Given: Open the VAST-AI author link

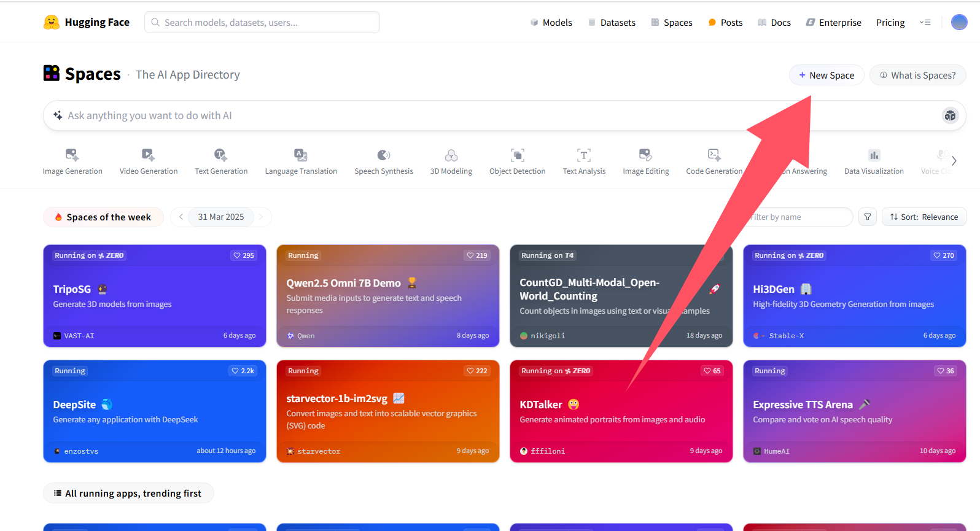Looking at the screenshot, I should coord(74,336).
